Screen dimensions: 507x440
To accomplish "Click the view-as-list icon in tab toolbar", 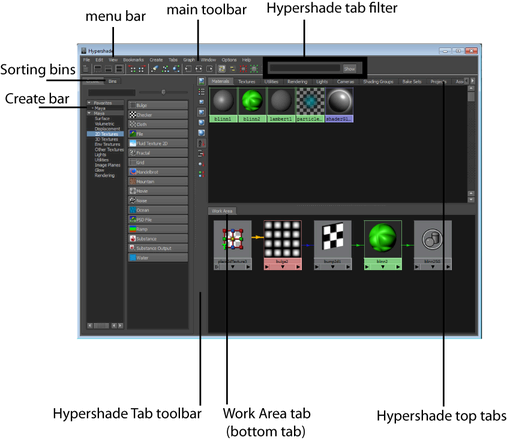I will pos(201,91).
